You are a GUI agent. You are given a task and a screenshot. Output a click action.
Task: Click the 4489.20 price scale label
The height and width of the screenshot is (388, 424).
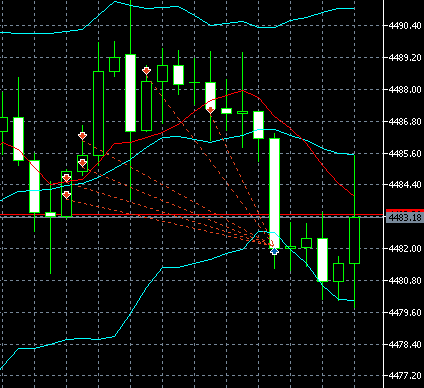[x=405, y=58]
